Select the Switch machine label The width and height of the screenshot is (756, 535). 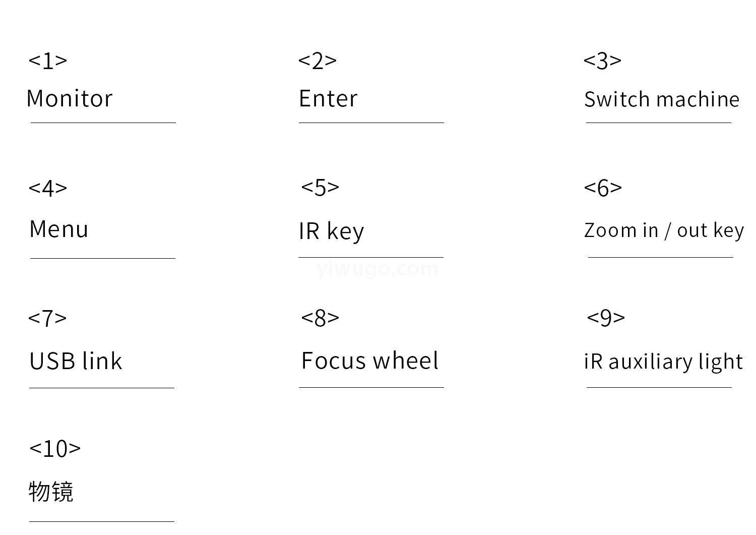661,99
